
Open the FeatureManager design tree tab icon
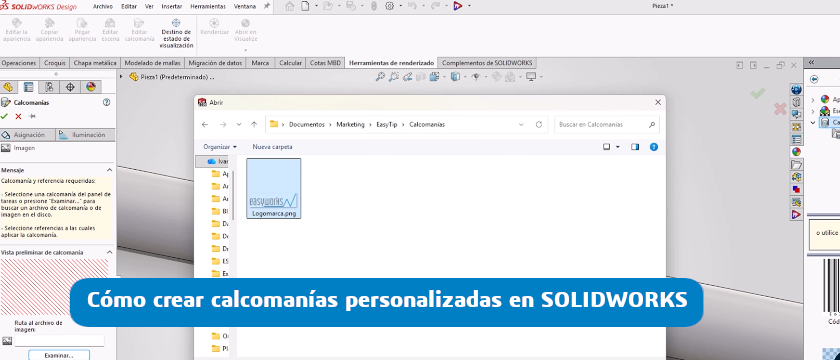coord(8,87)
